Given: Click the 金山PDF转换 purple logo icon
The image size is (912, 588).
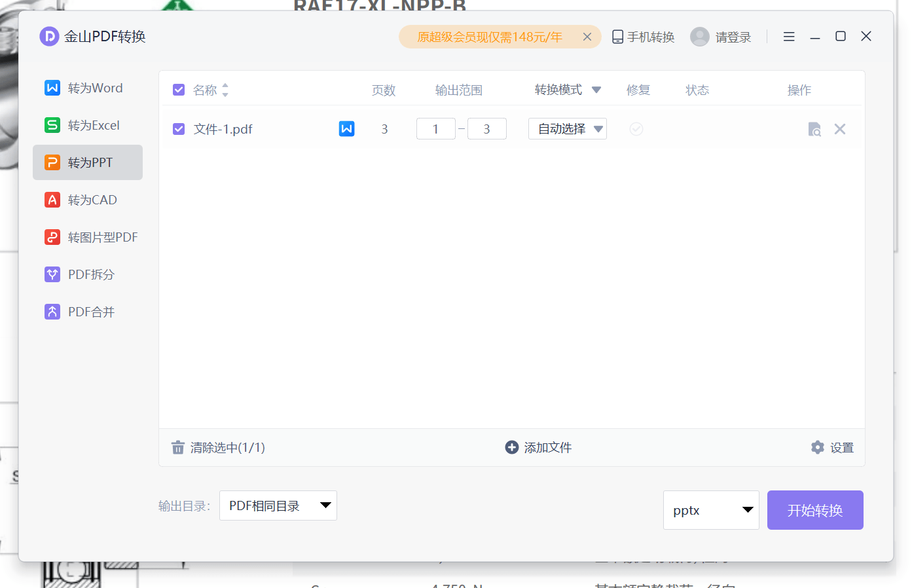Looking at the screenshot, I should [x=49, y=37].
